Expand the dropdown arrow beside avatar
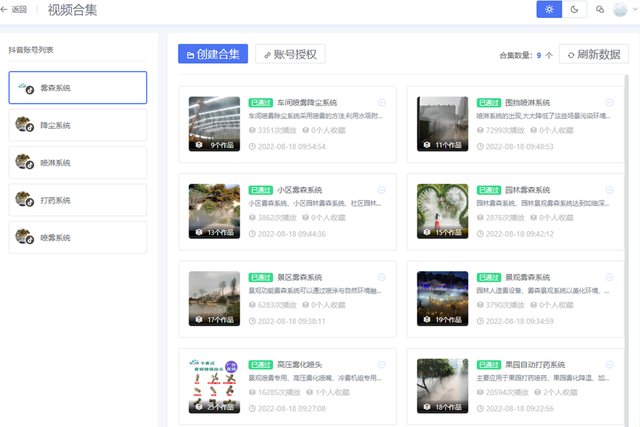640x427 pixels. point(635,9)
